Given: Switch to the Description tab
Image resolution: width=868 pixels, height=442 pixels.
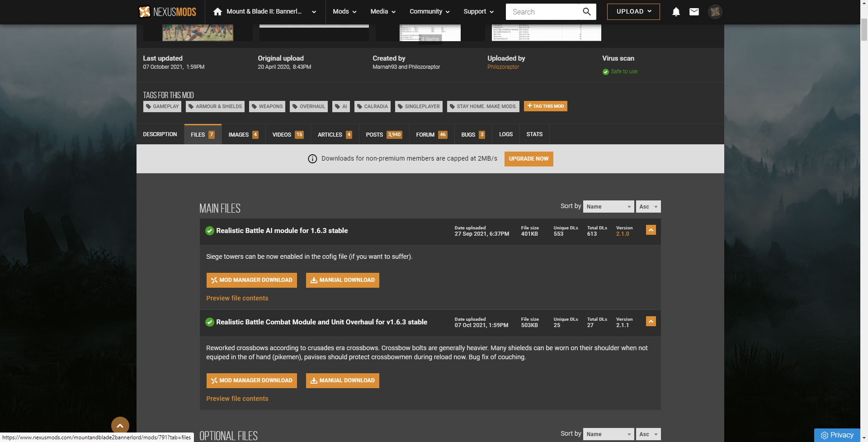Looking at the screenshot, I should (x=160, y=134).
